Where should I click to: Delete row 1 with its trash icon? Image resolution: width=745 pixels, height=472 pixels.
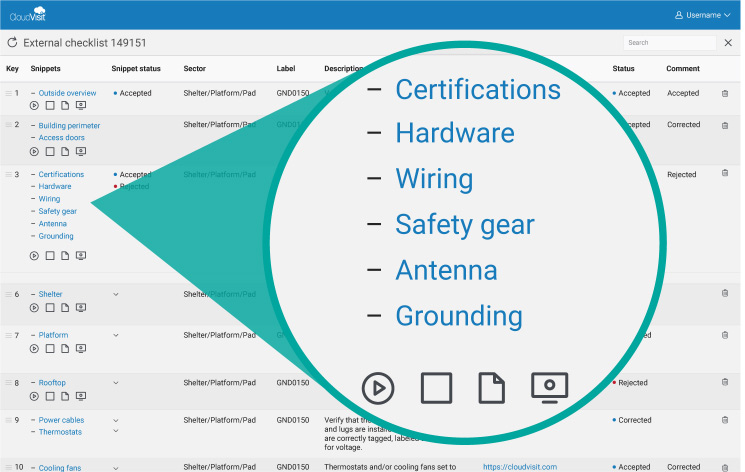(725, 93)
